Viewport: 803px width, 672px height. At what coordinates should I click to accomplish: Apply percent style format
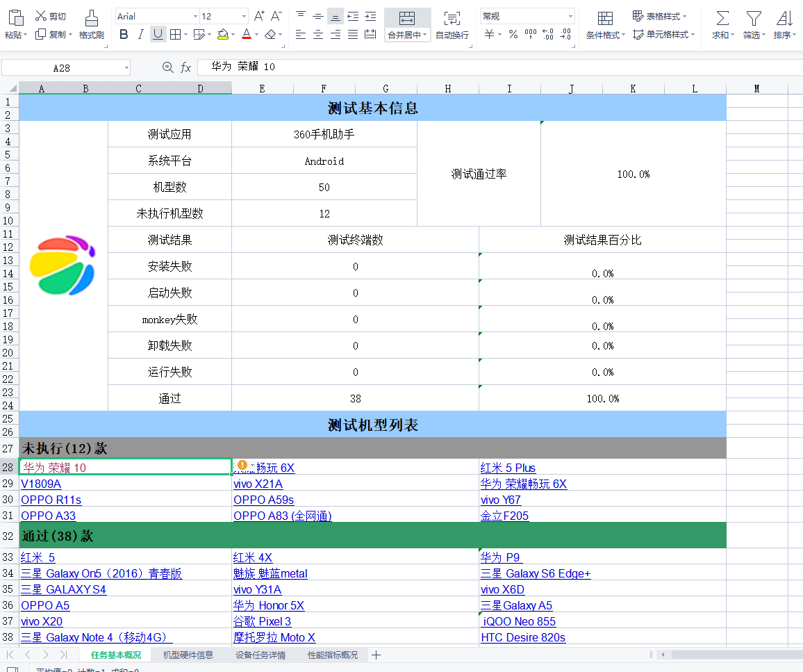click(x=513, y=34)
